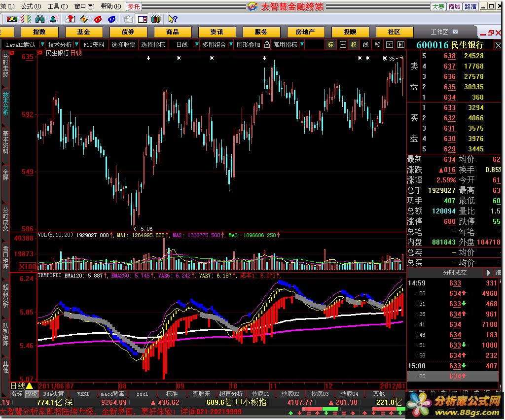The width and height of the screenshot is (505, 420).
Task: Click the 选择股票 button
Action: [x=123, y=45]
